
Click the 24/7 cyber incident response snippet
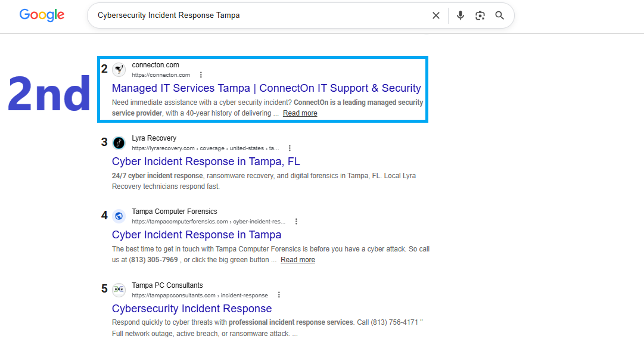tap(157, 176)
